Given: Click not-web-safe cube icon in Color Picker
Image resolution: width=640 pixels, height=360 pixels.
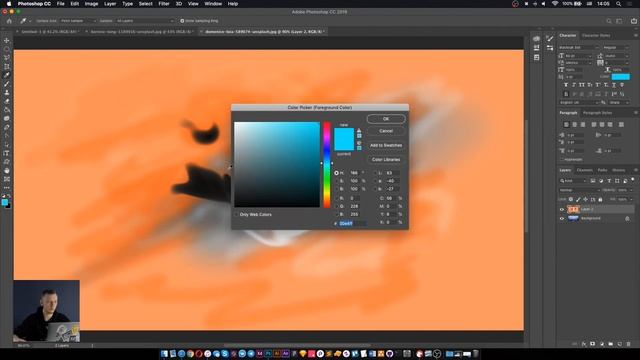Looking at the screenshot, I should [x=359, y=143].
